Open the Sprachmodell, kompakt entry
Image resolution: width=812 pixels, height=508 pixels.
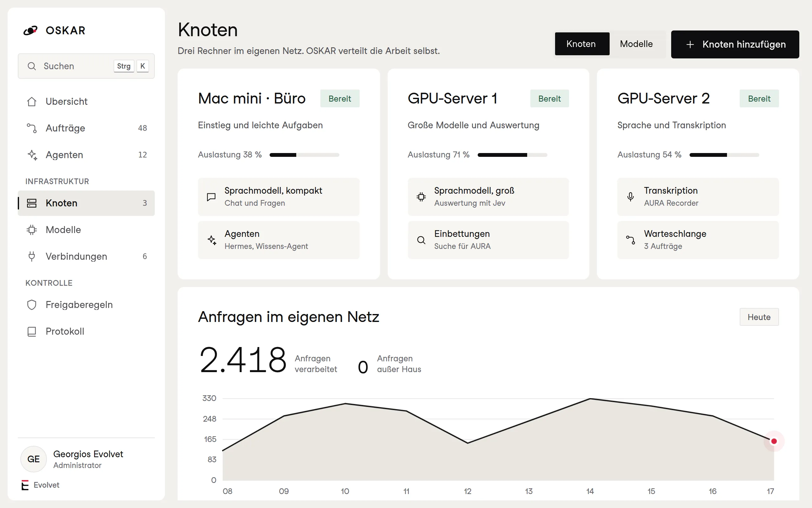pos(278,197)
